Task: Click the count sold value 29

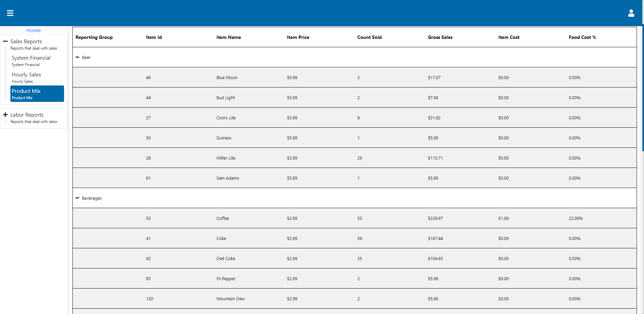Action: [x=360, y=158]
